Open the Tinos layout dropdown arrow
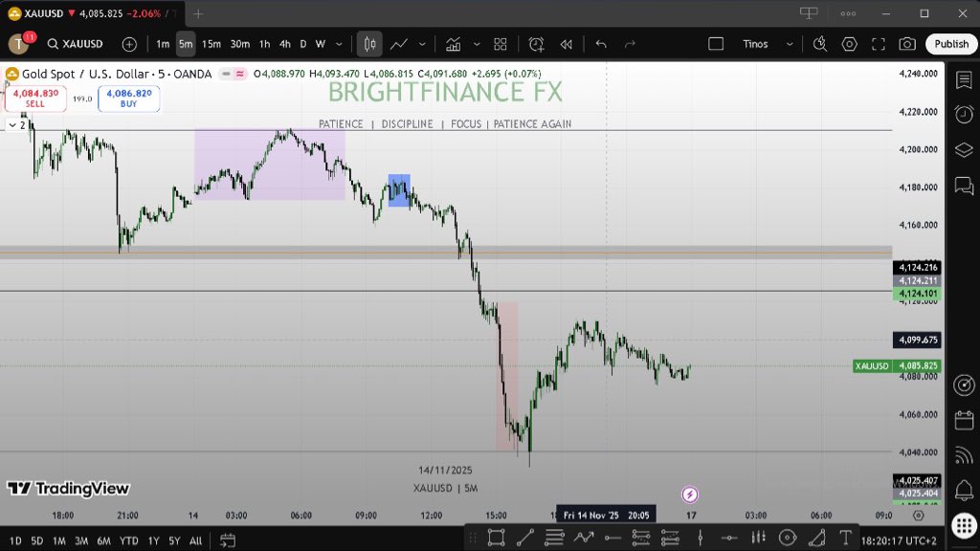 point(790,44)
